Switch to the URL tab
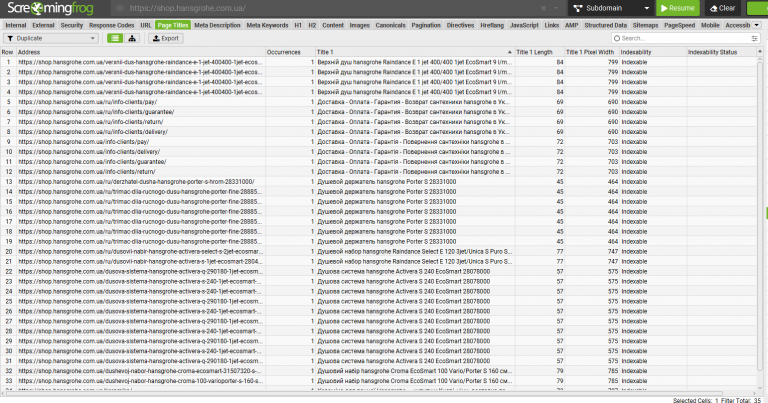This screenshot has width=768, height=403. [146, 25]
